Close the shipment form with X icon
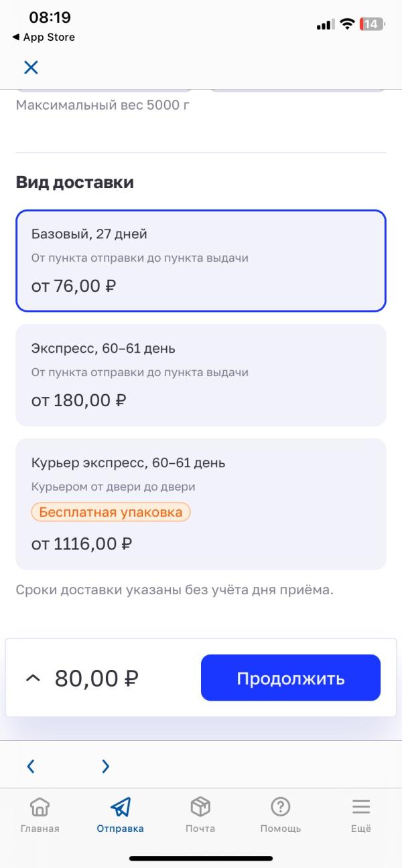402x868 pixels. click(31, 67)
